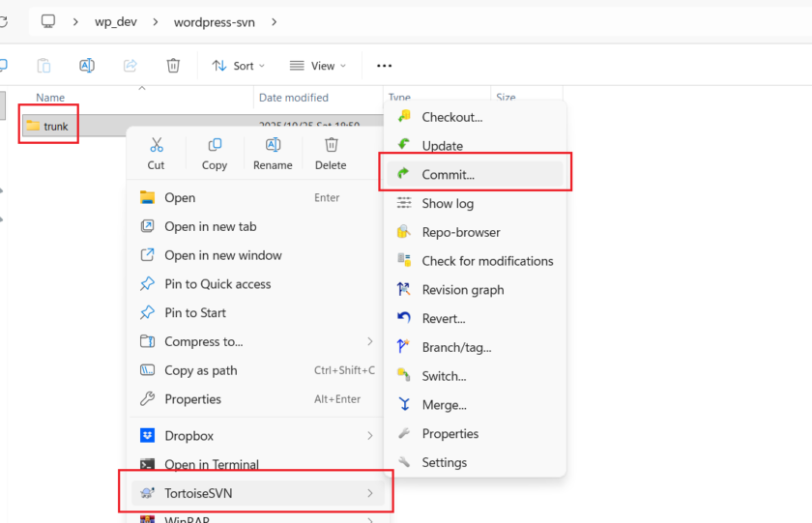Click the Dropbox logo icon
Screen dimensions: 812x523
coord(147,435)
